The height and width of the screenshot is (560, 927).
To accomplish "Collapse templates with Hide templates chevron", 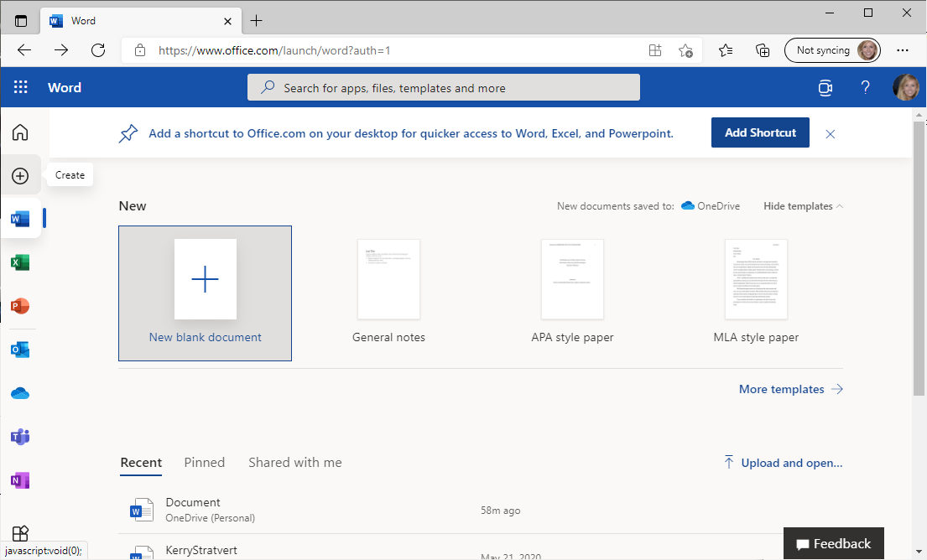I will (803, 206).
